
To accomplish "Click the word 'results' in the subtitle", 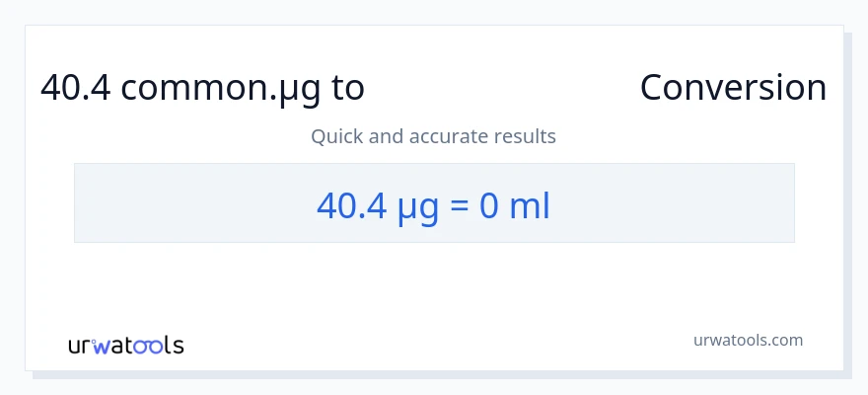I will (x=523, y=136).
